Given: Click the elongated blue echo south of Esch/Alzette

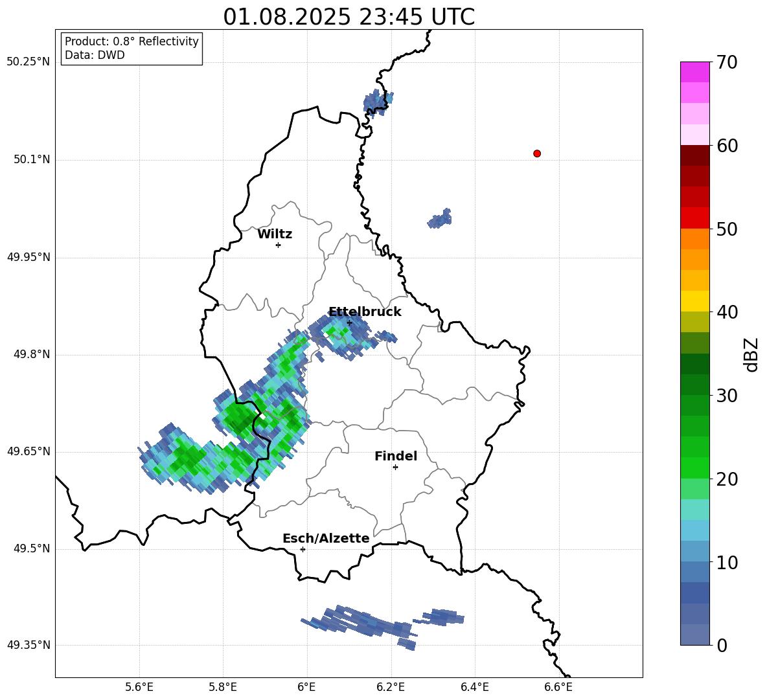Looking at the screenshot, I should click(x=360, y=624).
